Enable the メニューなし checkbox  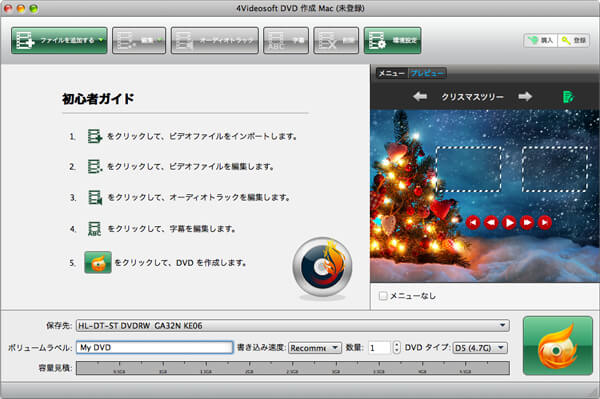[x=383, y=296]
